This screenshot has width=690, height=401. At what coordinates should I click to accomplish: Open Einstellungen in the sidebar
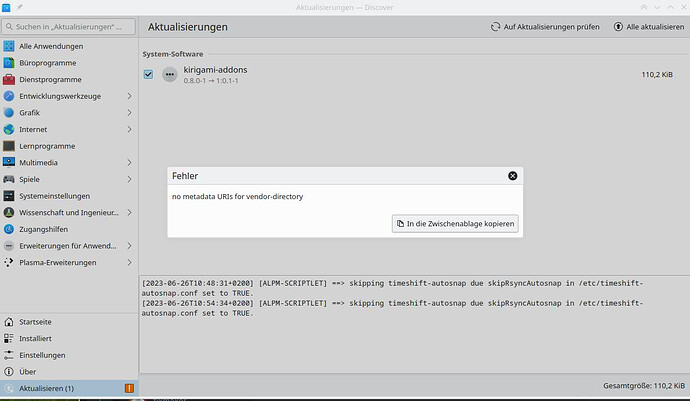(x=69, y=355)
